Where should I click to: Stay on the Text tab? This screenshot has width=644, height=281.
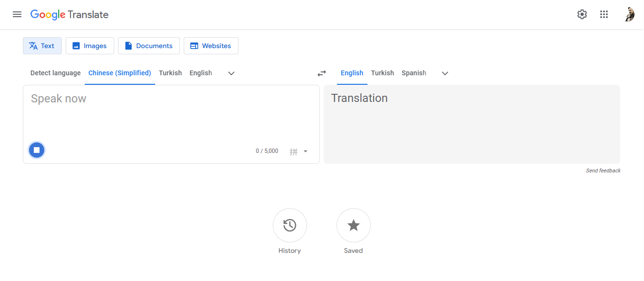click(x=42, y=45)
